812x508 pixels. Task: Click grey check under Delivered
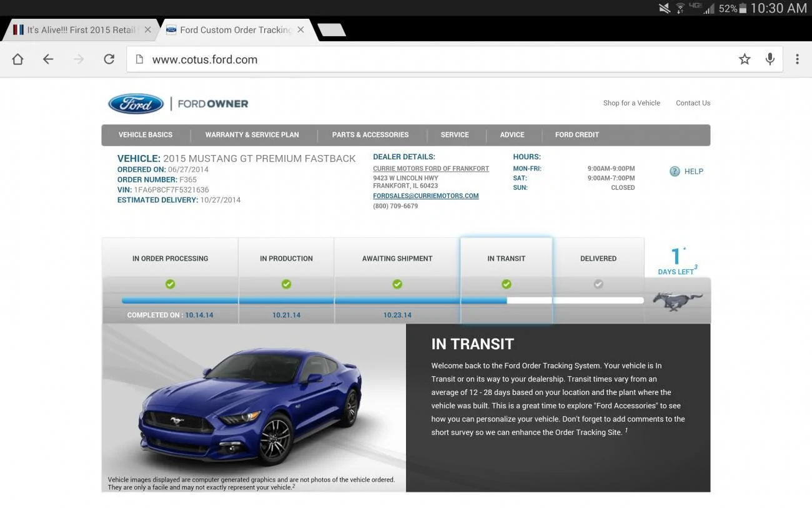click(x=598, y=284)
